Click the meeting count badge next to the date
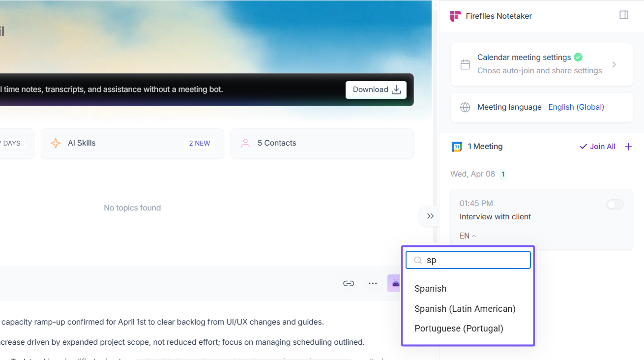Screen dimensions: 644x360 point(503,174)
